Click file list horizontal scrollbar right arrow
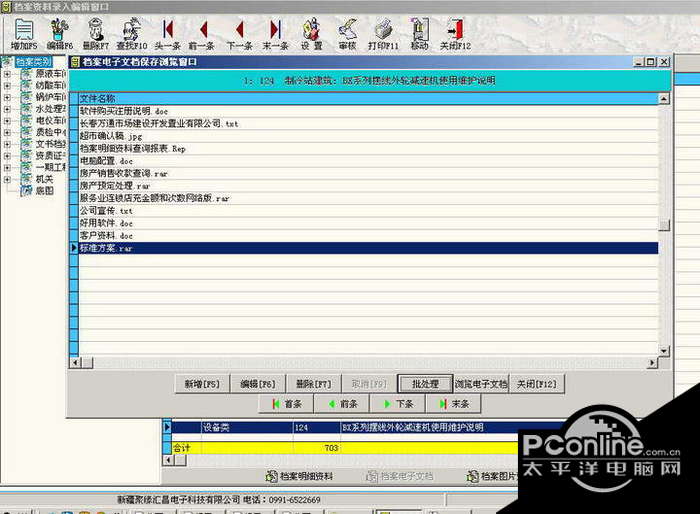 click(653, 363)
